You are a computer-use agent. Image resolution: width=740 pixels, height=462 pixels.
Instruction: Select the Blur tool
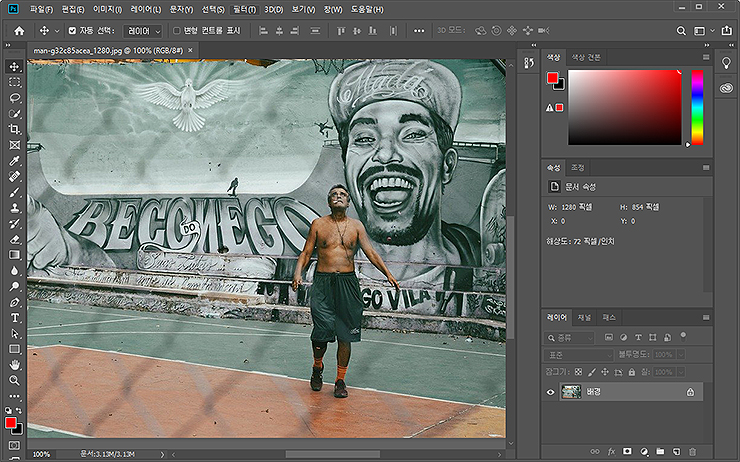point(15,271)
